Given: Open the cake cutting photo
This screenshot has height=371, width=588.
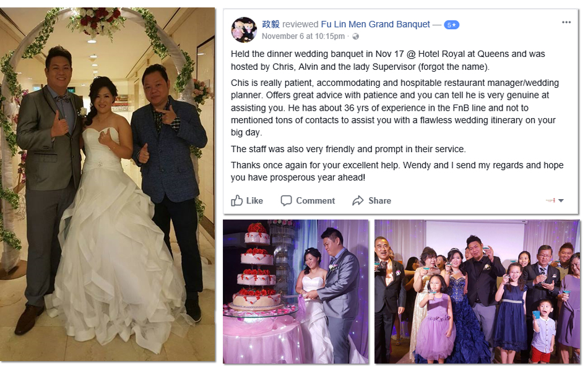Looking at the screenshot, I should (x=295, y=292).
